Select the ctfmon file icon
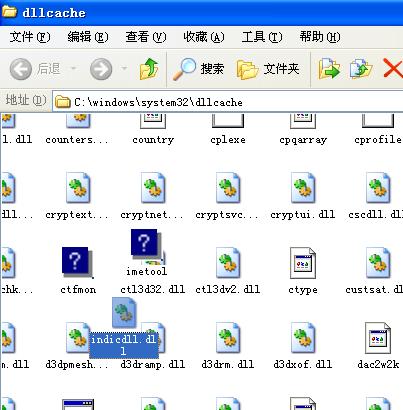This screenshot has width=403, height=410. tap(77, 263)
